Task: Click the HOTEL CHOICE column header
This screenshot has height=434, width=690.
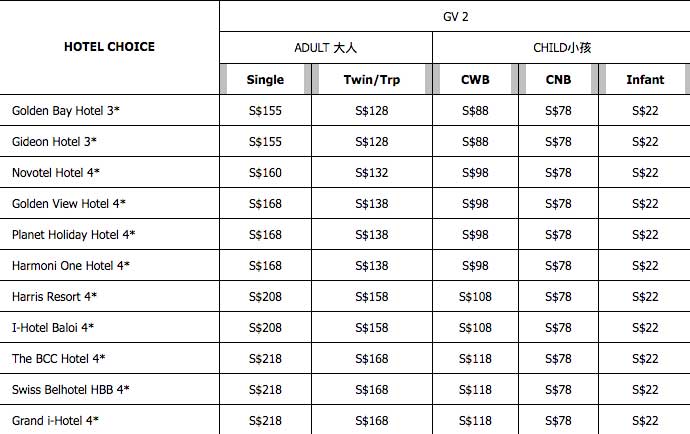Action: coord(109,47)
